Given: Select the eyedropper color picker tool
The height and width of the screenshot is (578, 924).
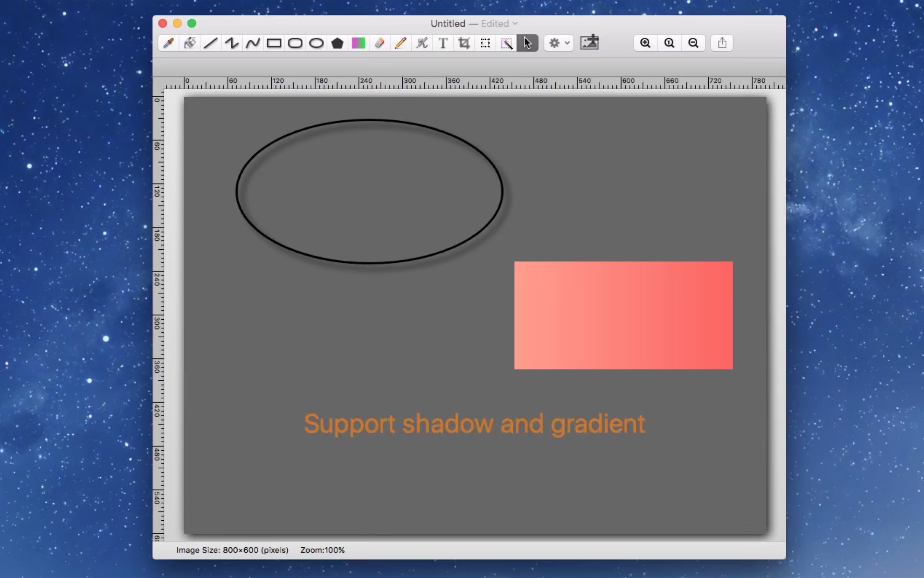Looking at the screenshot, I should [x=169, y=43].
